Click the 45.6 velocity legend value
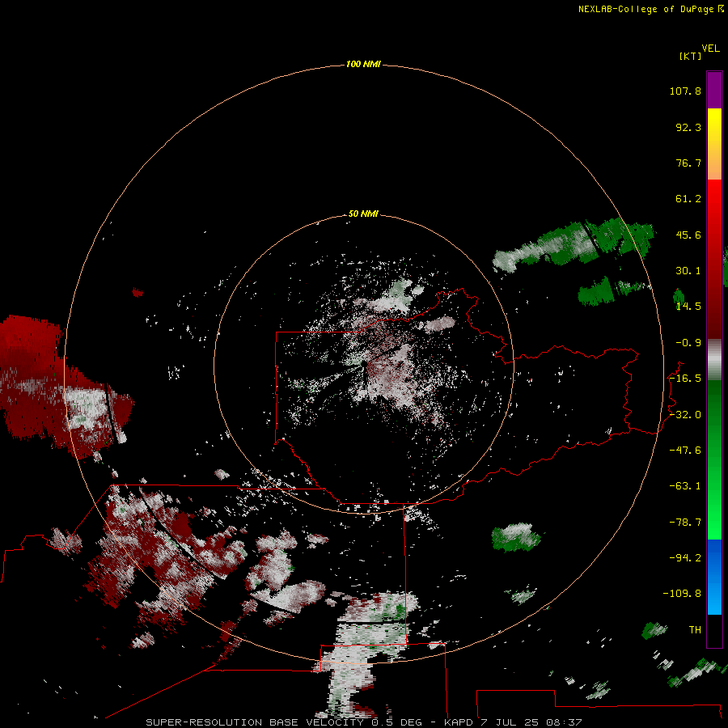 [x=688, y=235]
